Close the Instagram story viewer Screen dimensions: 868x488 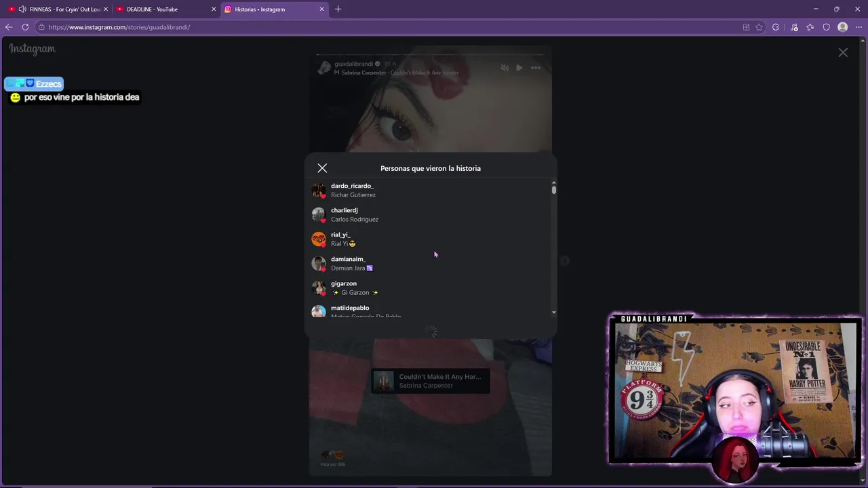coord(843,52)
